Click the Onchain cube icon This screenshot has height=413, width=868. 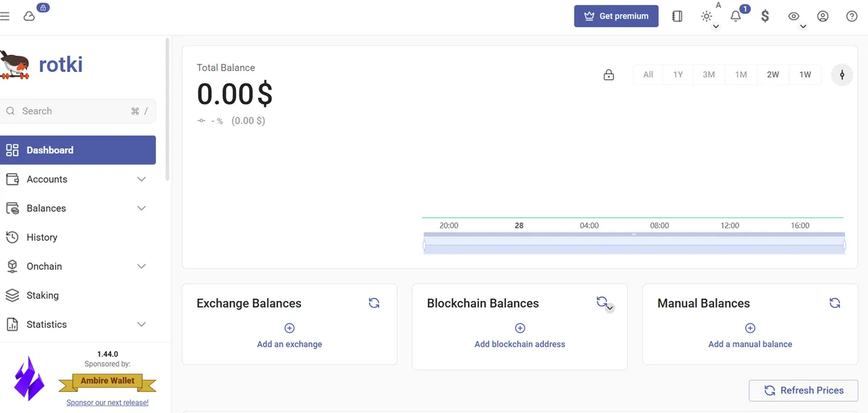pos(12,267)
